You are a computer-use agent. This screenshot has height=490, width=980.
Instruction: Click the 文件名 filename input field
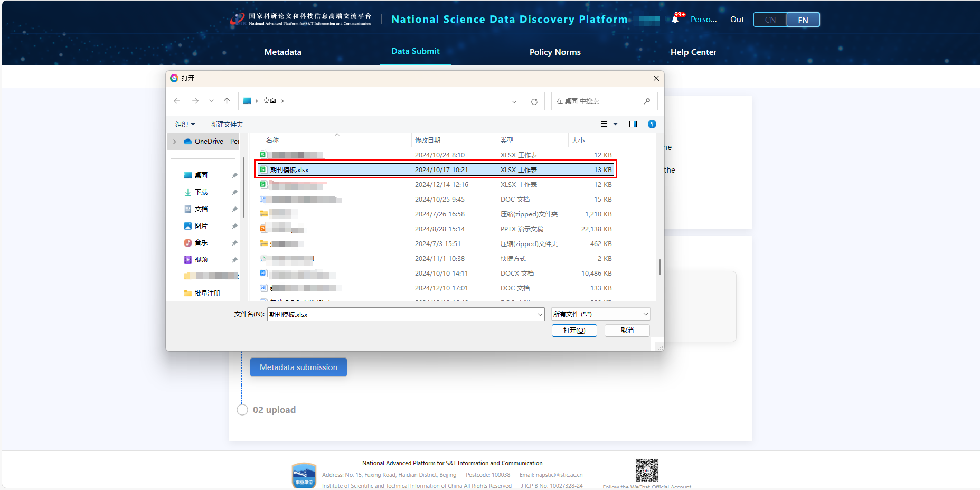[x=401, y=314]
